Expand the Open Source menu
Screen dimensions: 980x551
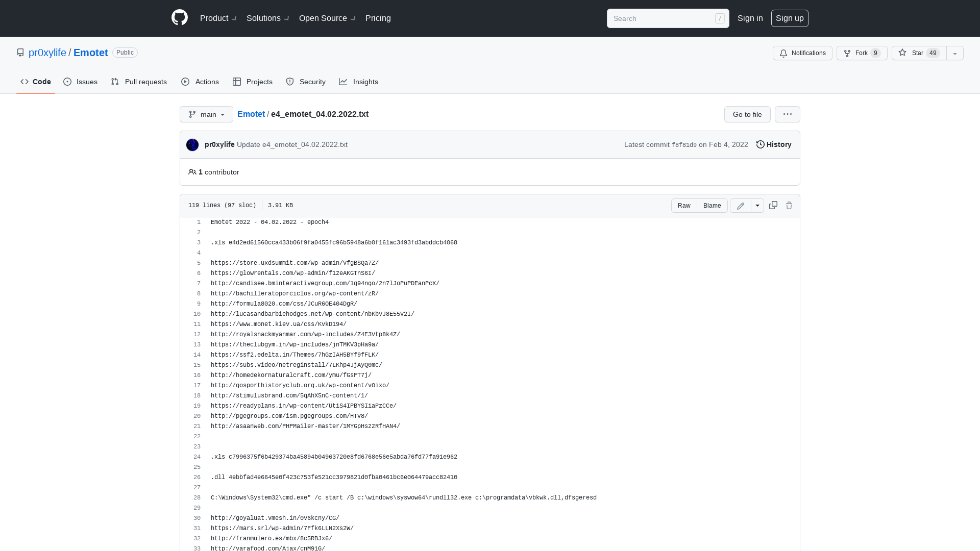pos(327,18)
